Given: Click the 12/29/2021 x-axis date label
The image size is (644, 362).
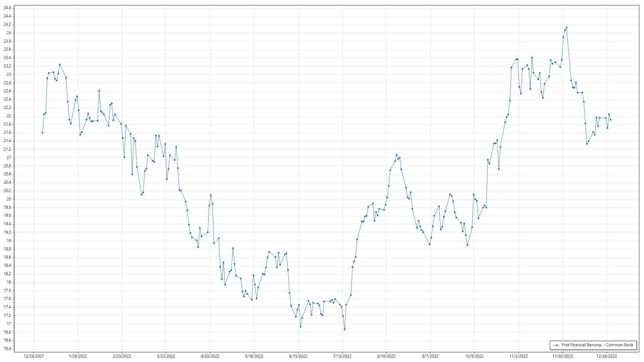Looking at the screenshot, I should click(x=34, y=356).
